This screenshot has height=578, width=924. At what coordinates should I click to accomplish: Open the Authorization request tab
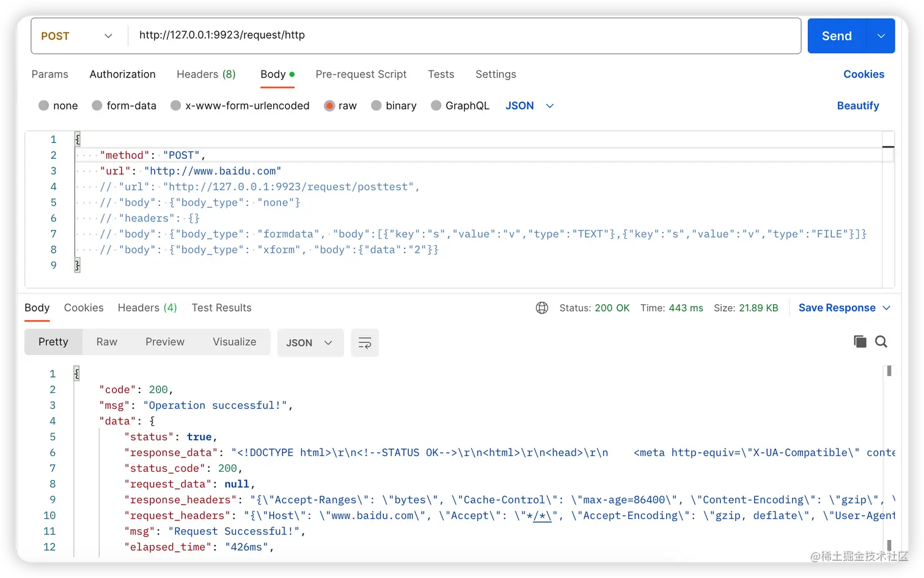(x=122, y=74)
